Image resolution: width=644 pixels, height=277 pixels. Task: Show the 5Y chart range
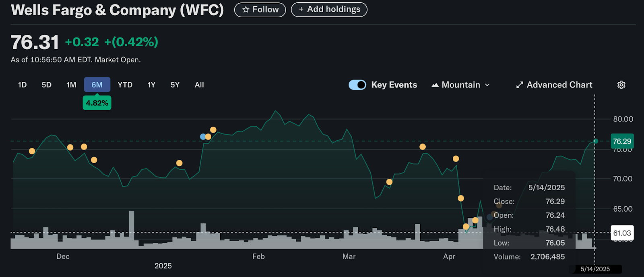click(175, 85)
